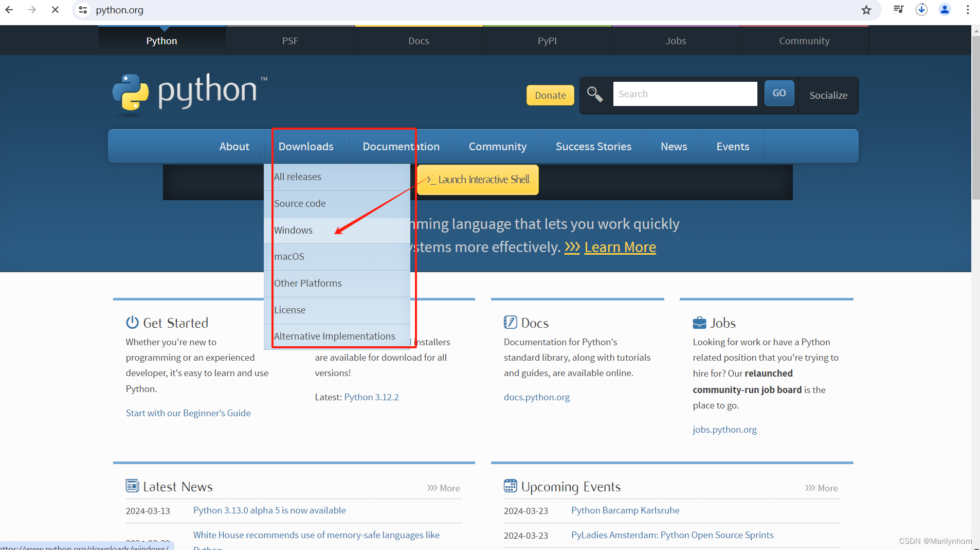Go back with the browser back arrow
Screen dimensions: 980x550
[9, 10]
